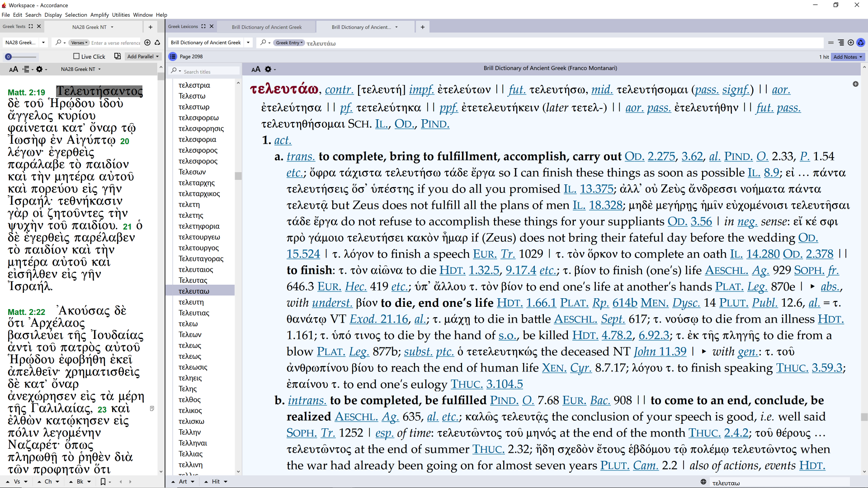
Task: Click the gear settings icon in NA28 pane
Action: [x=39, y=69]
